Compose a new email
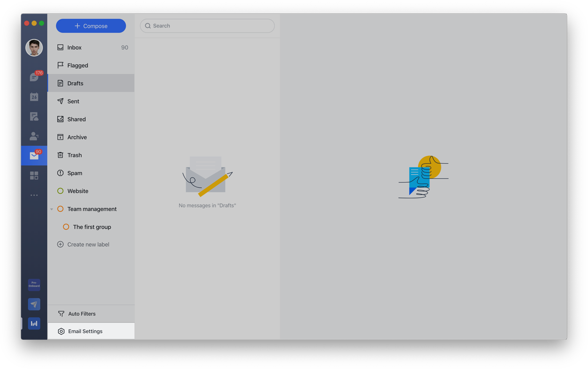This screenshot has height=369, width=588. 91,26
